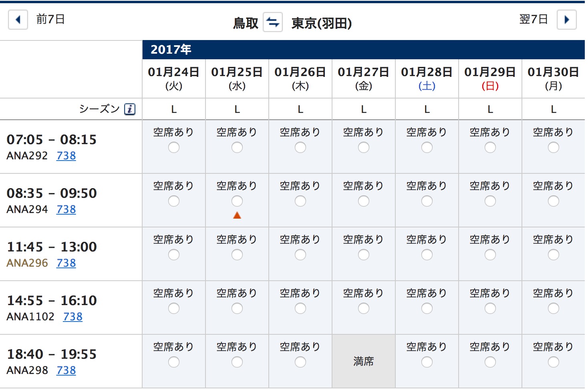Open 738 aircraft link for ANA294
Viewport: 588px width, 390px height.
tap(66, 209)
